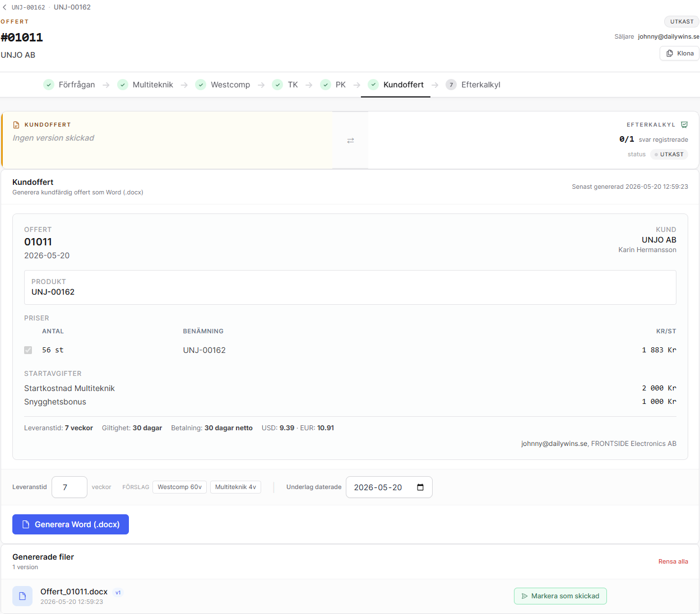Select the Kundoffert step tab
700x614 pixels.
[396, 85]
